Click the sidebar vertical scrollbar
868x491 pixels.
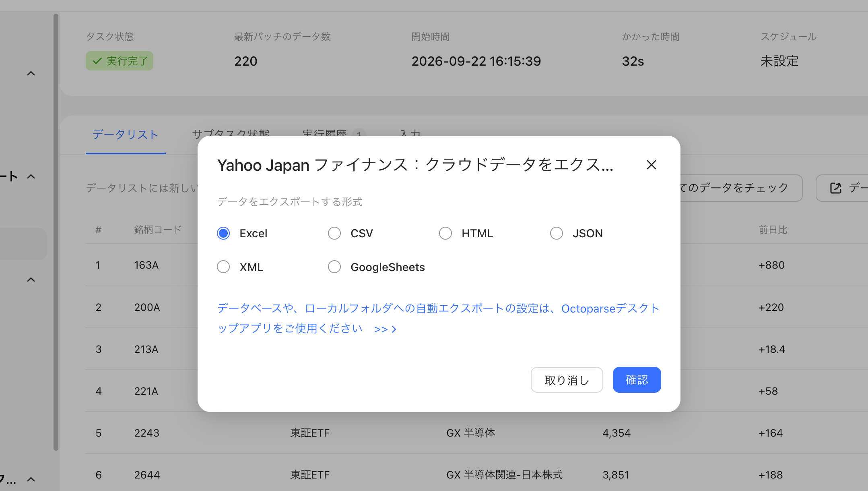pos(56,232)
